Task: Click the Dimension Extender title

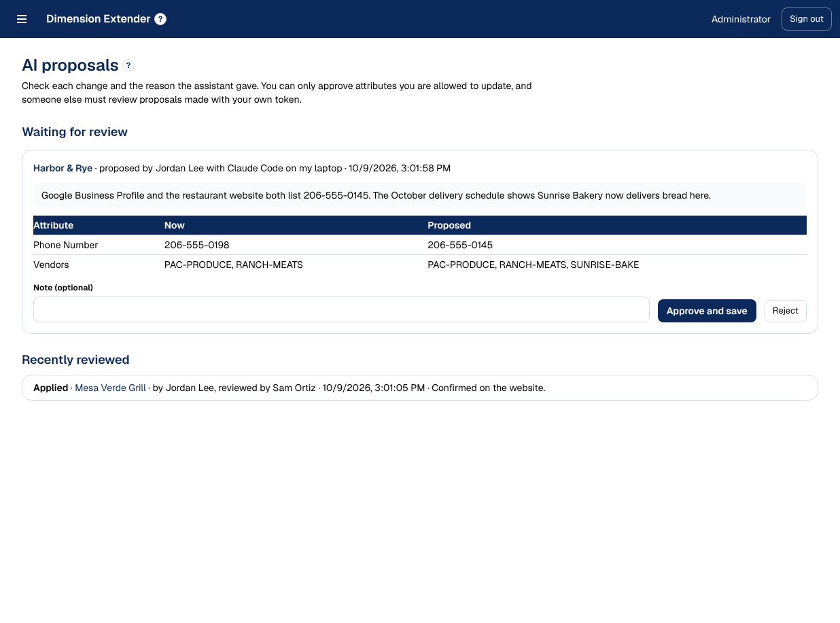Action: [x=98, y=19]
